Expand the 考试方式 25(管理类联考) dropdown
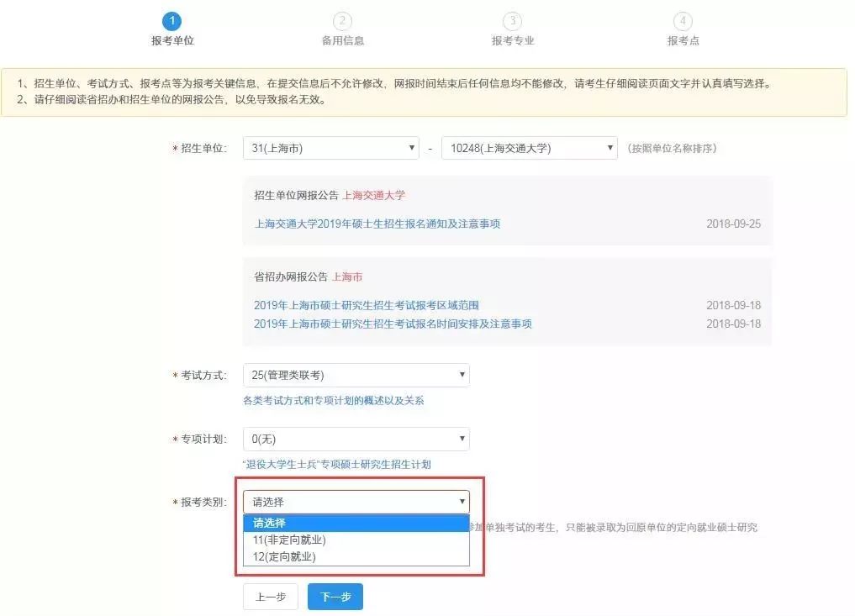 tap(356, 375)
